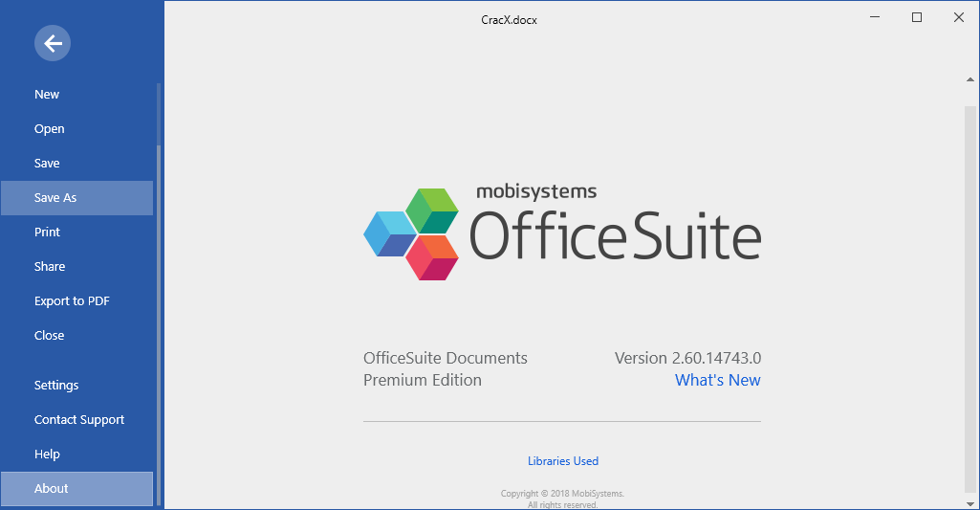
Task: Click the About page vertical scrollbar thumb
Action: tap(970, 299)
